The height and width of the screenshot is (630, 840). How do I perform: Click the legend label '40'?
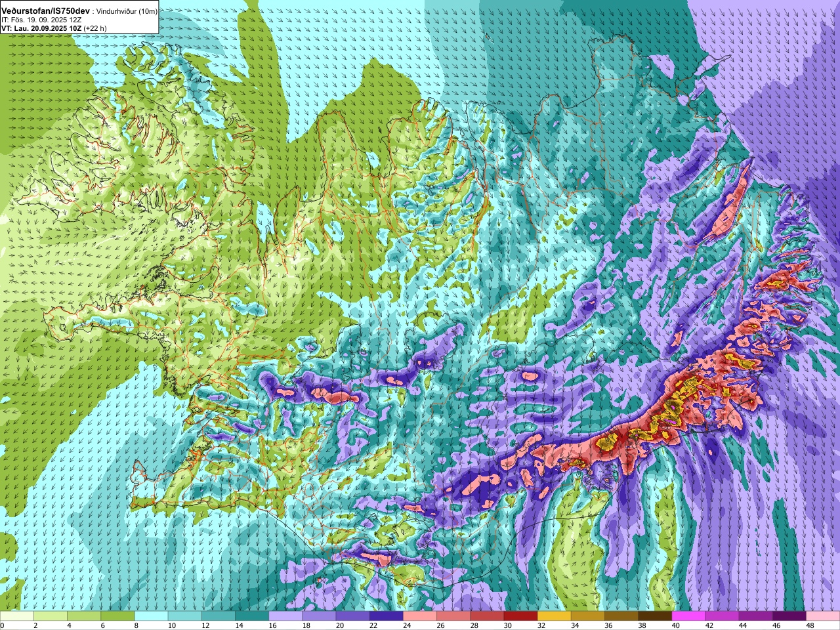point(675,625)
